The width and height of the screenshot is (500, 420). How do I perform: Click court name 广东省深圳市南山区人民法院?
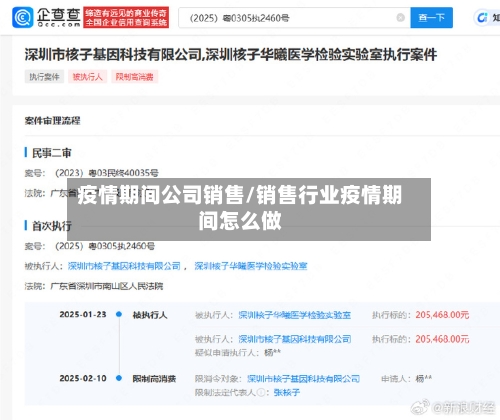point(107,286)
